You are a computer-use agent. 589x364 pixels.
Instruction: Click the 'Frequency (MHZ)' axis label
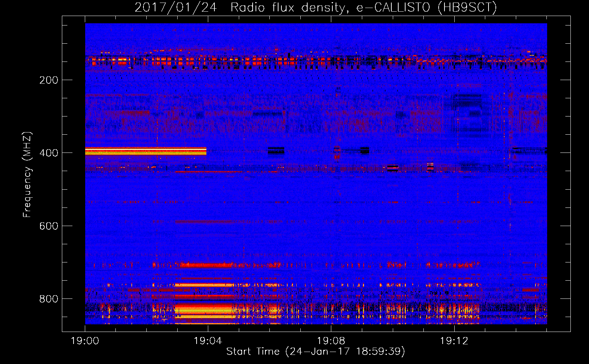tap(27, 175)
